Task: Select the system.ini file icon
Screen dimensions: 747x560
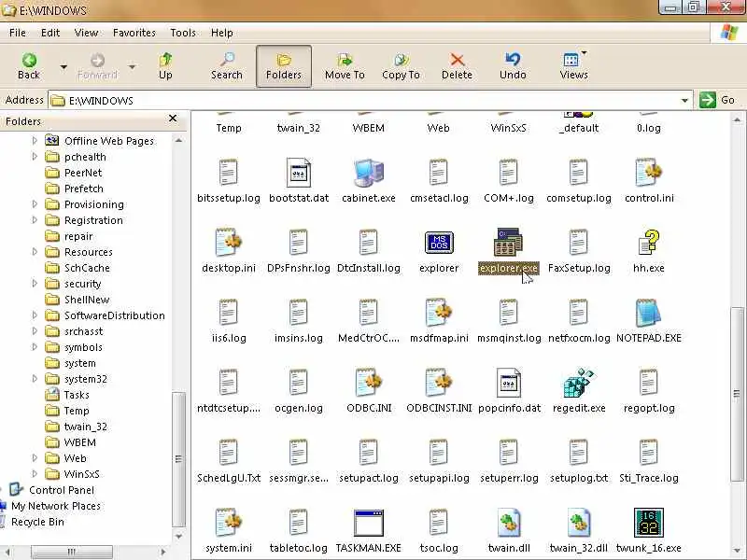Action: 229,523
